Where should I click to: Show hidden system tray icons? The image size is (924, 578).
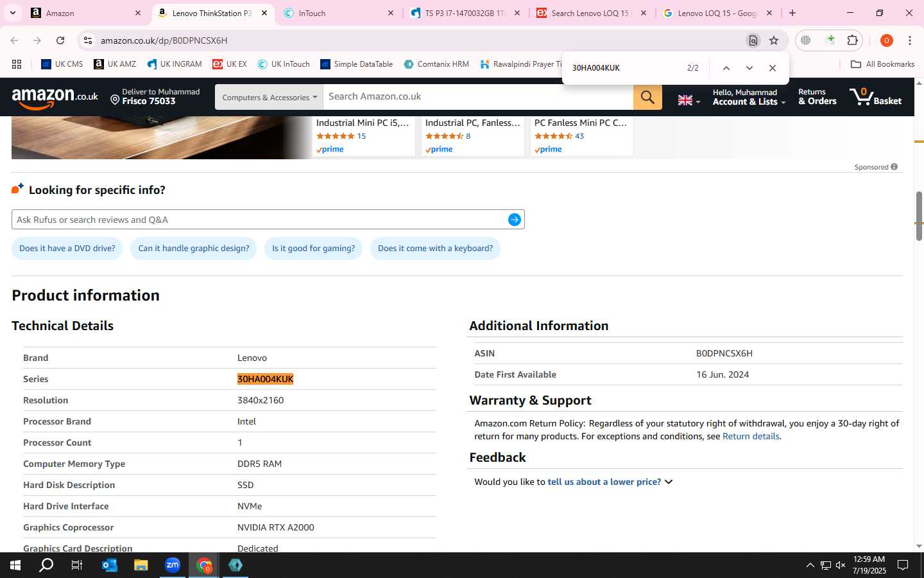pos(810,565)
